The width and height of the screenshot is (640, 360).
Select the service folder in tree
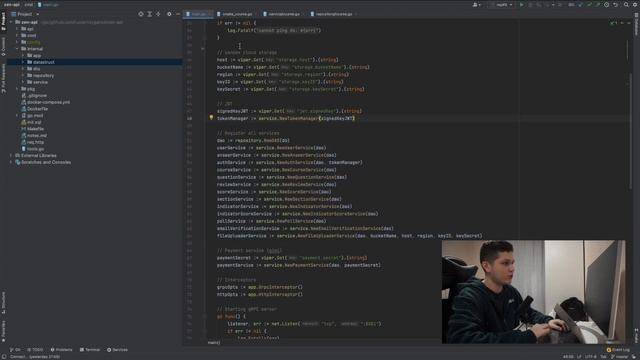click(38, 82)
